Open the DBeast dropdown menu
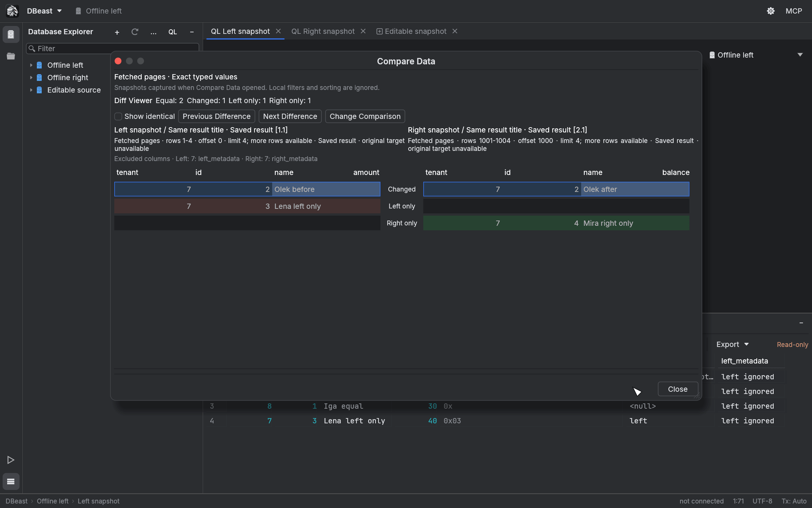812x508 pixels. tap(44, 11)
